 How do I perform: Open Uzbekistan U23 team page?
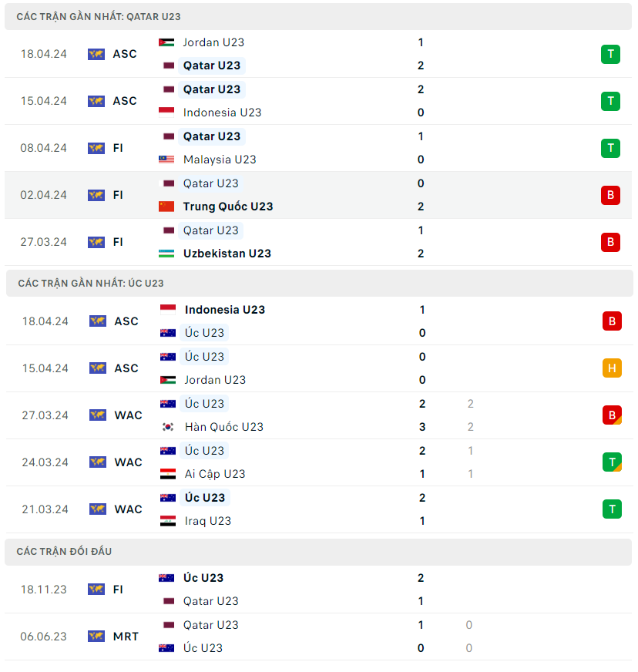pyautogui.click(x=227, y=254)
